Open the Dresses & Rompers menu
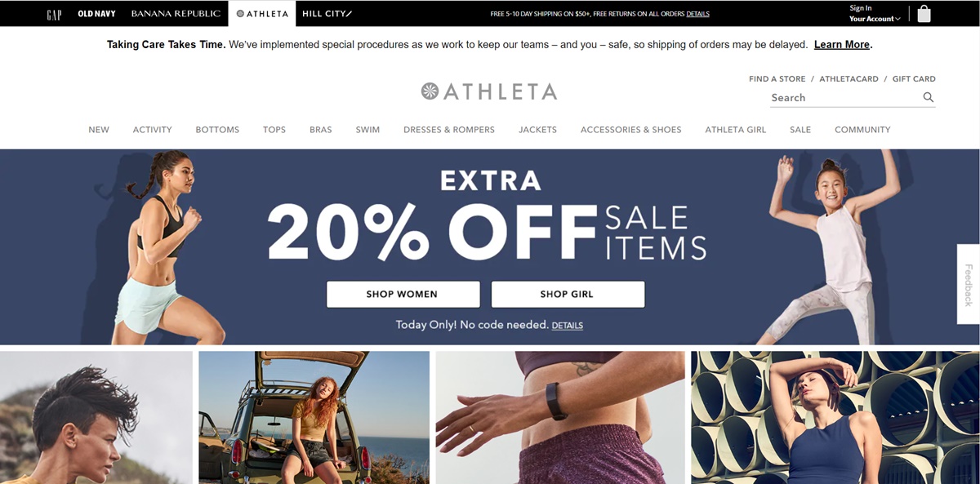980x484 pixels. [449, 130]
